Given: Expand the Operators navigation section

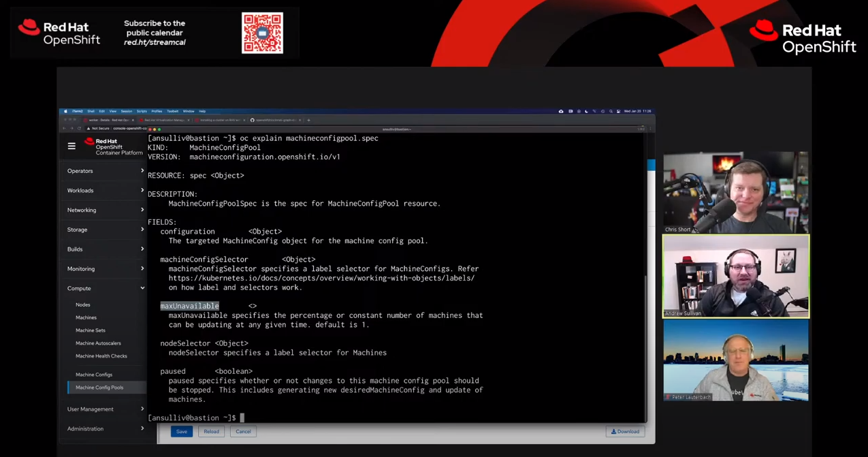Looking at the screenshot, I should (105, 171).
